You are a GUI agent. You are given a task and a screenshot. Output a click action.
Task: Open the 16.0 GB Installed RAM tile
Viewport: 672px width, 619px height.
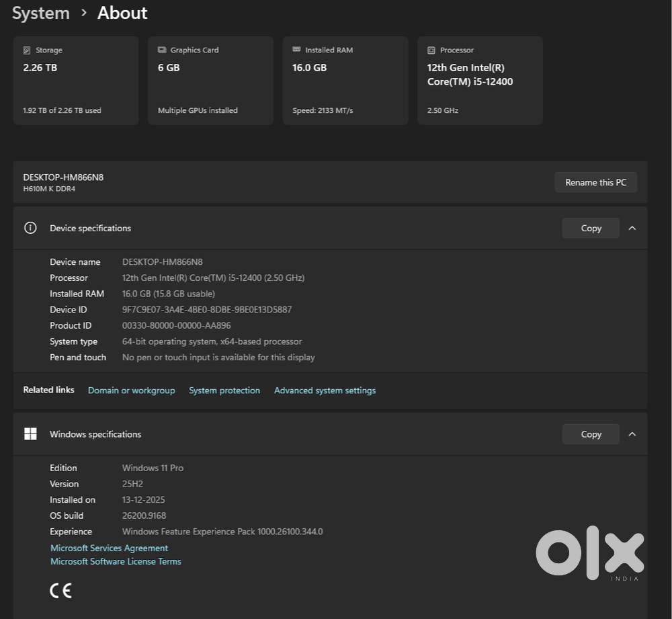tap(345, 81)
